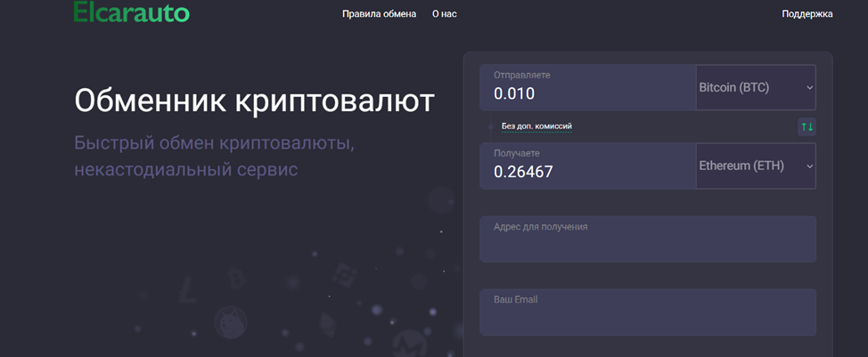Click the subtitle line 'Быстрый обмен криптовалюты,'
The width and height of the screenshot is (868, 357).
tap(214, 143)
